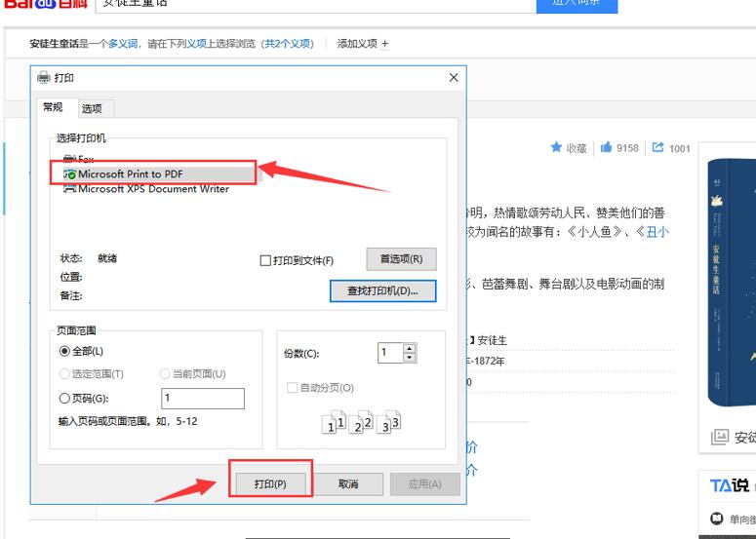
Task: Click the Baidu Baike logo
Action: 46,4
